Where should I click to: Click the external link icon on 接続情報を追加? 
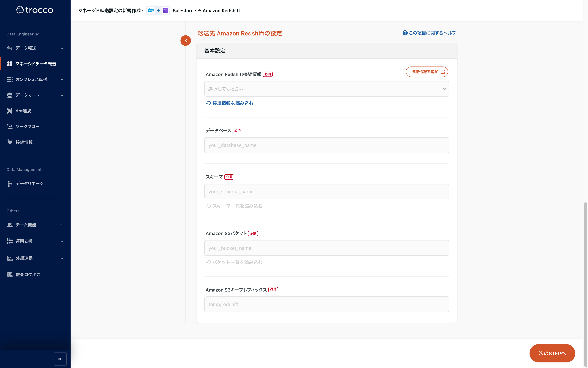[x=443, y=72]
